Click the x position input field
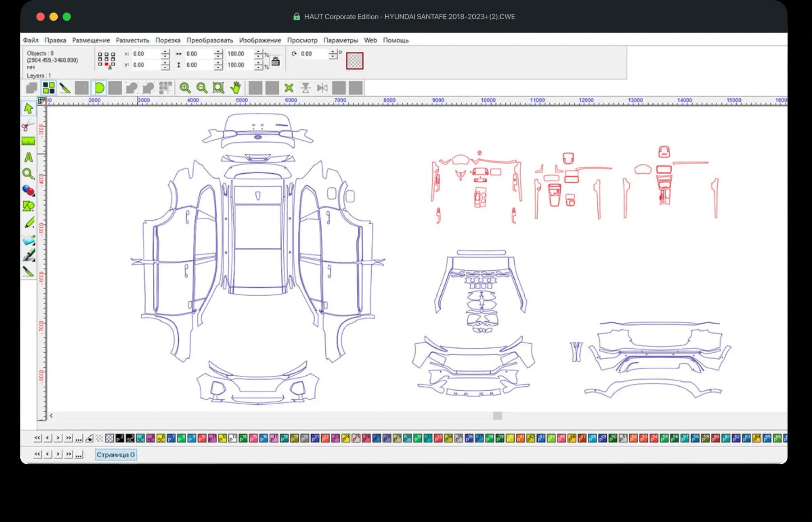Screen dimensions: 812x522 [146, 54]
